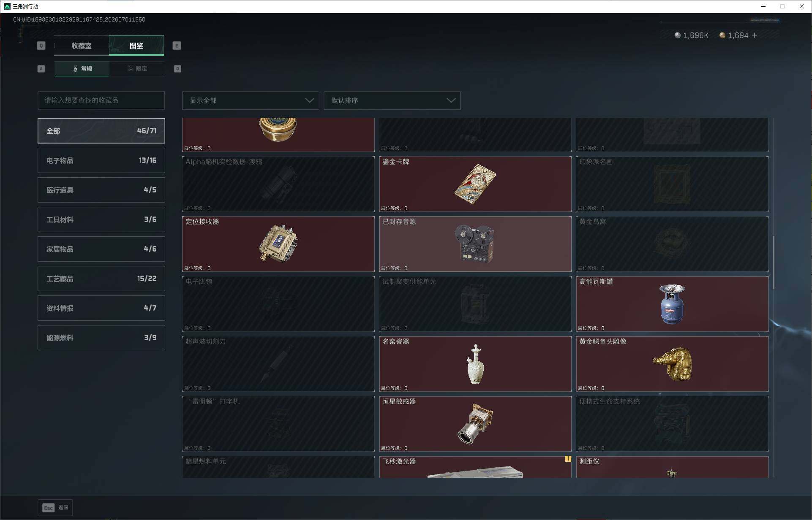Filter by 资料情报 category
This screenshot has width=812, height=520.
pos(101,308)
